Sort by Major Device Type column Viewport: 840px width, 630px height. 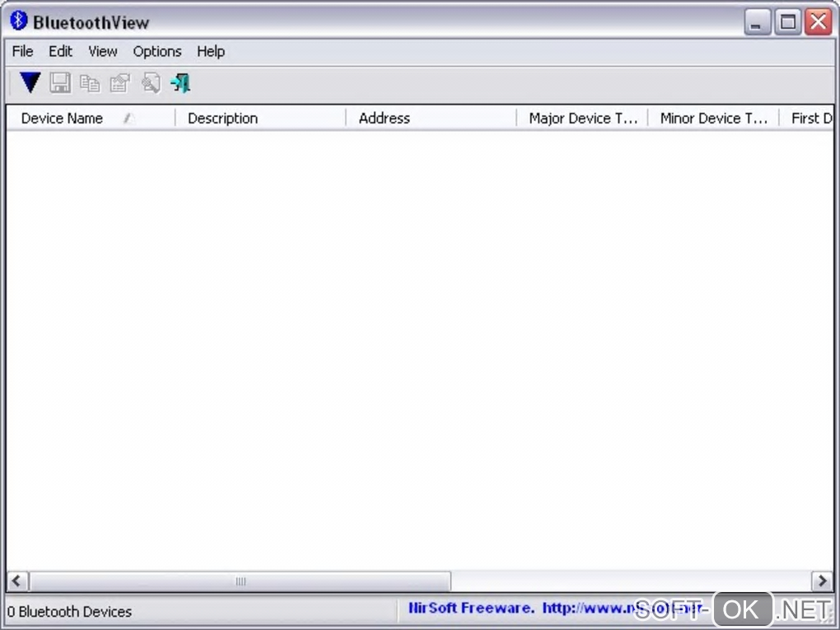coord(582,118)
